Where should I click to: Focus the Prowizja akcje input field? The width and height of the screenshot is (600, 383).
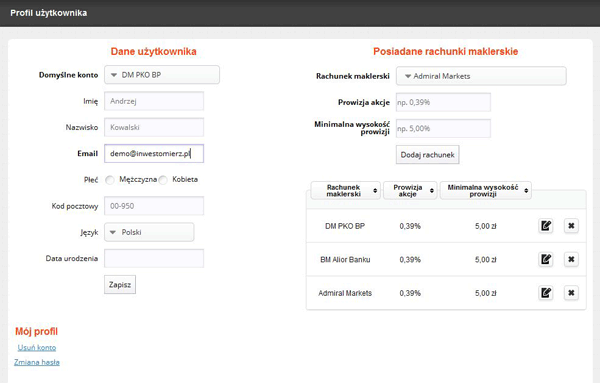443,102
